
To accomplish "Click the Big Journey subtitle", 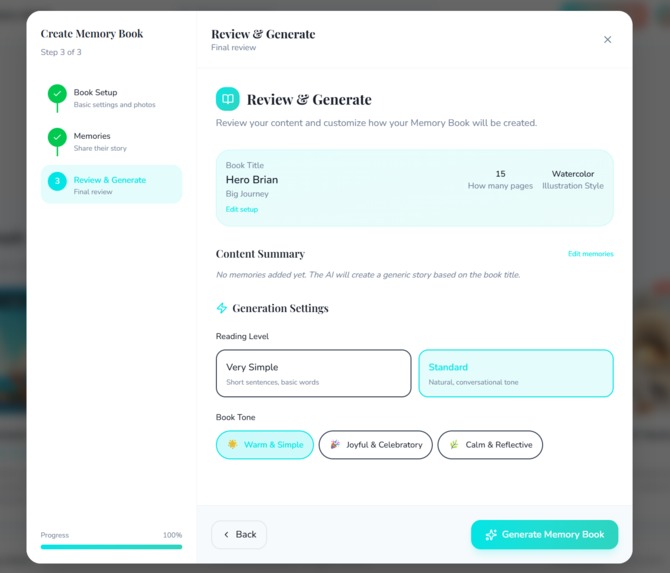I will tap(247, 194).
